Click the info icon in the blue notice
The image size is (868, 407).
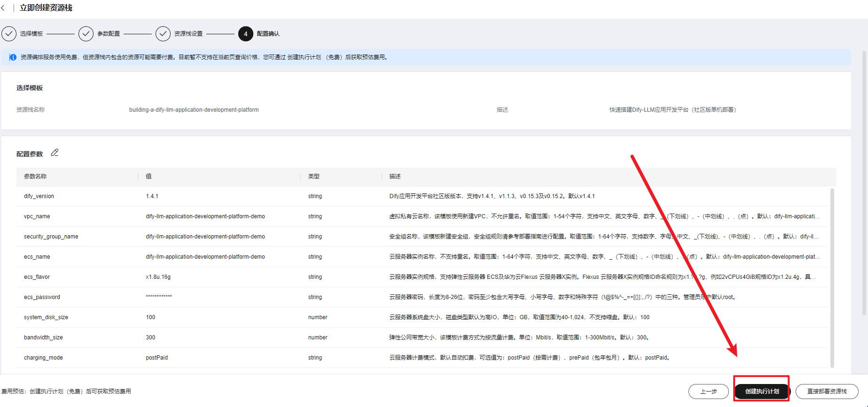pos(13,57)
